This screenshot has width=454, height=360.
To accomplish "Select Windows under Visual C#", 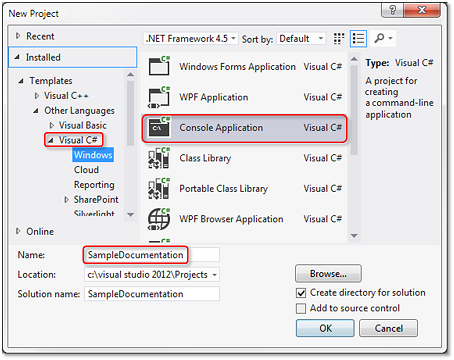I will coord(93,155).
